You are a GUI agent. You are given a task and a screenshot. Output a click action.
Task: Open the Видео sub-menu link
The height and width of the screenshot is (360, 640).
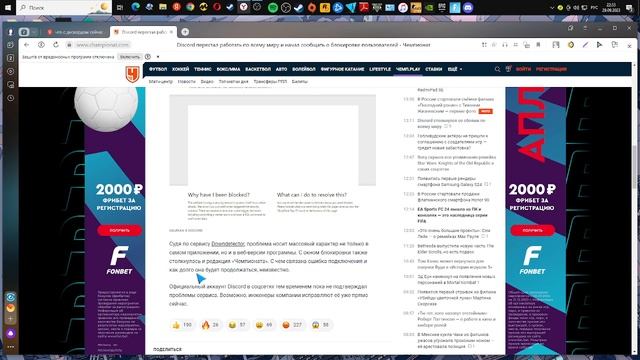(x=207, y=82)
